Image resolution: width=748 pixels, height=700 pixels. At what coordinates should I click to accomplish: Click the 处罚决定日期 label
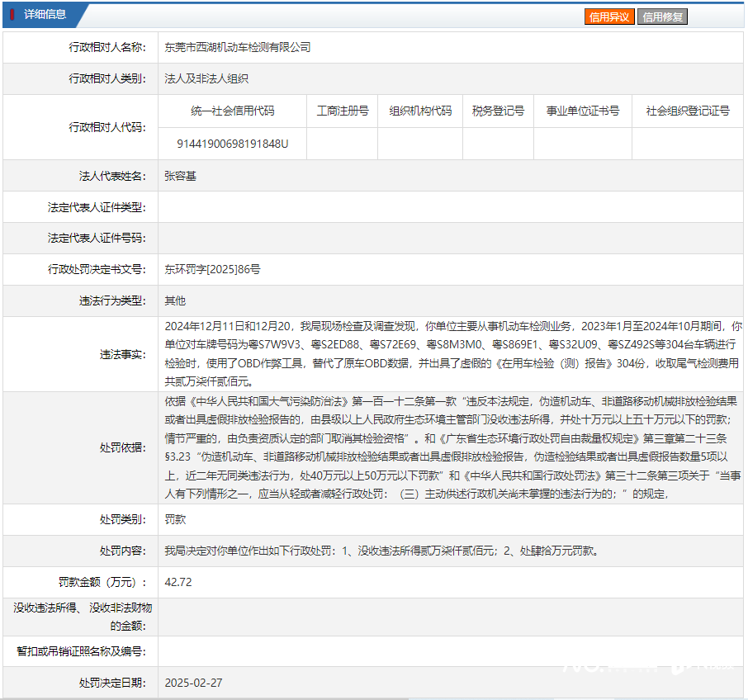112,683
